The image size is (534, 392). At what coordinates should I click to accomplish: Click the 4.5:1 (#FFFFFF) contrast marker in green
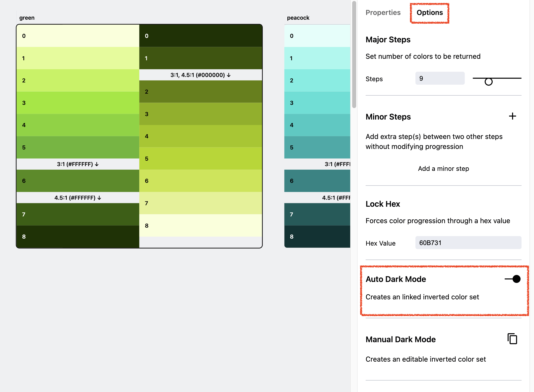(x=78, y=198)
